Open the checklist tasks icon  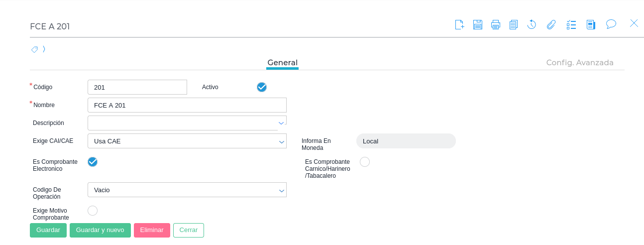coord(571,24)
